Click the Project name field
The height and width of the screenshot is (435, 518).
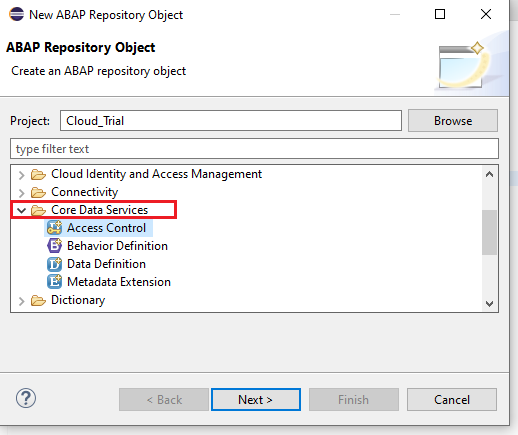tap(231, 121)
